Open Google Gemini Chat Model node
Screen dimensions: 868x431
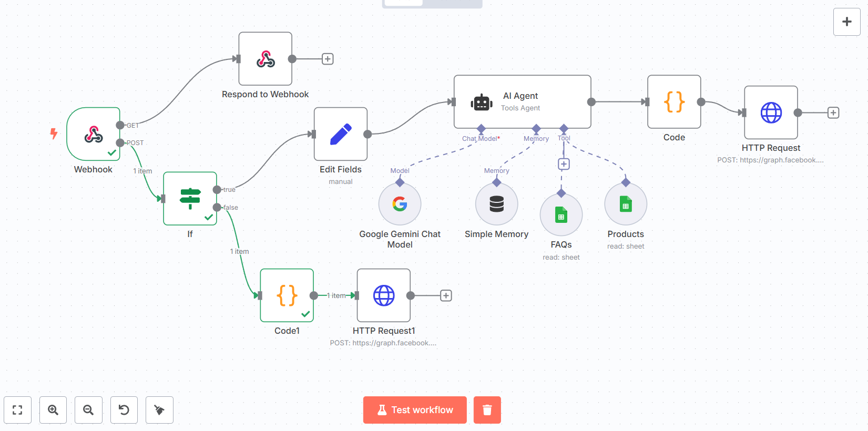[400, 204]
